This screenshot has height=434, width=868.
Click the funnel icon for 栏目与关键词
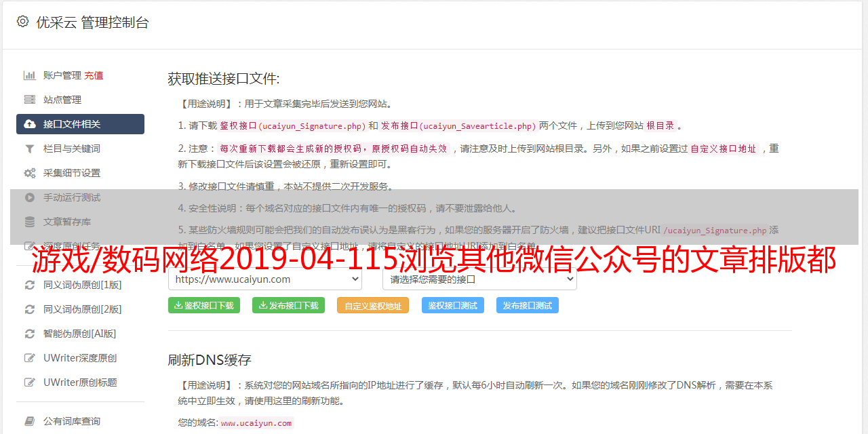[x=30, y=149]
